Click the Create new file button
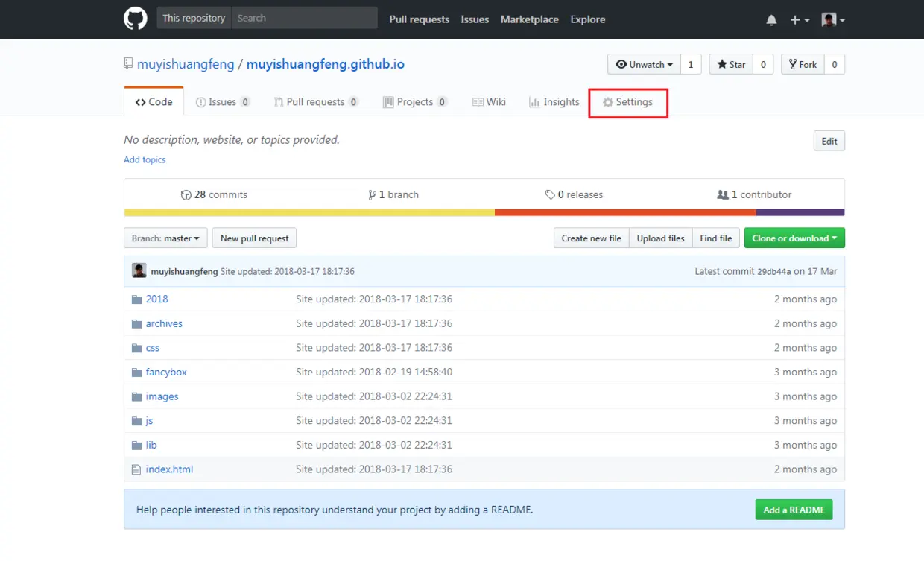Image resolution: width=924 pixels, height=561 pixels. (x=591, y=238)
